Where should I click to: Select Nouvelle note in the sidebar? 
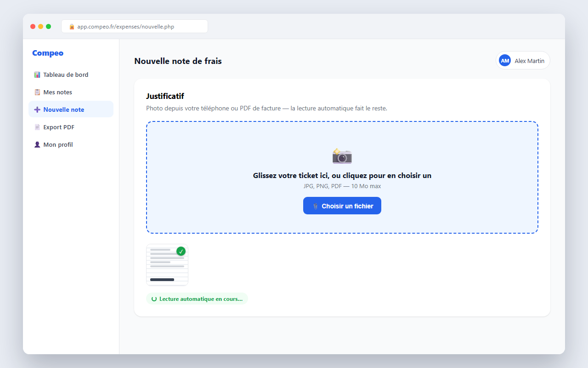[x=71, y=109]
